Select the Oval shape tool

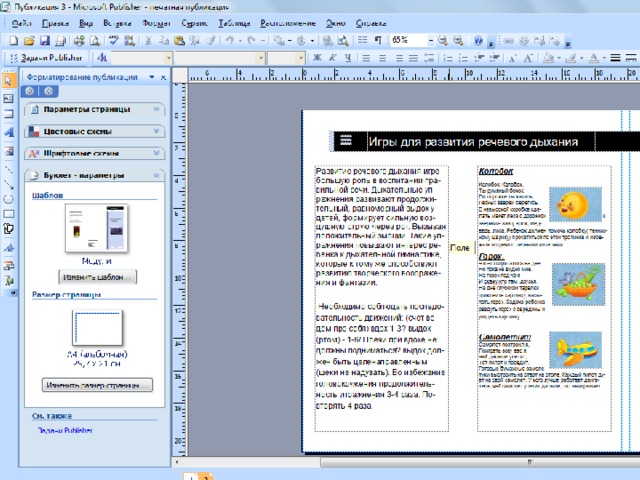click(x=8, y=198)
